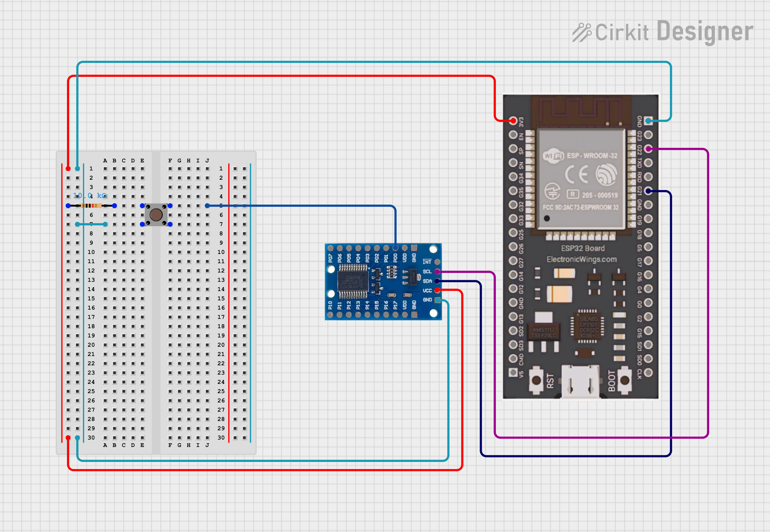Select the ESP32 G32 pin hole
Screen dimensions: 770x532
513,205
